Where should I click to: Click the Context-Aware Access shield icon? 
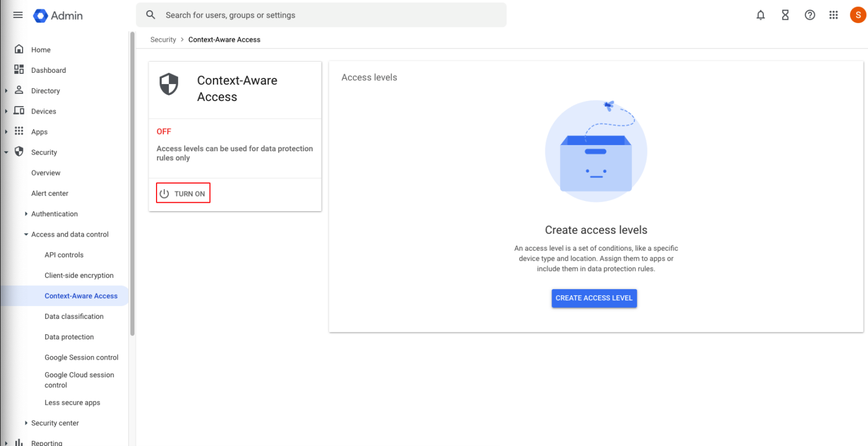click(168, 84)
